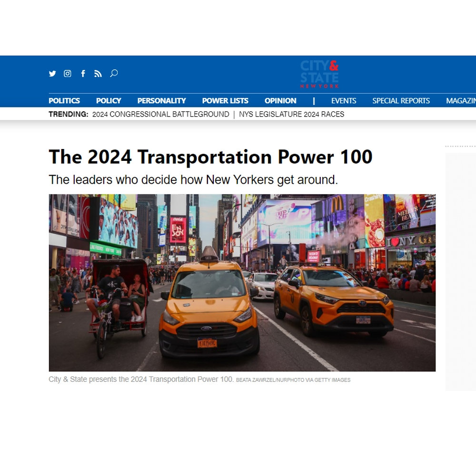The height and width of the screenshot is (476, 476).
Task: Open the Twitter social icon
Action: click(x=52, y=74)
